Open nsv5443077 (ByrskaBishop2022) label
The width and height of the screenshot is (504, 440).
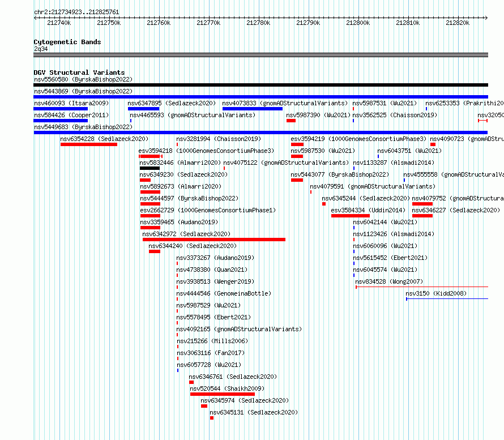pyautogui.click(x=340, y=174)
